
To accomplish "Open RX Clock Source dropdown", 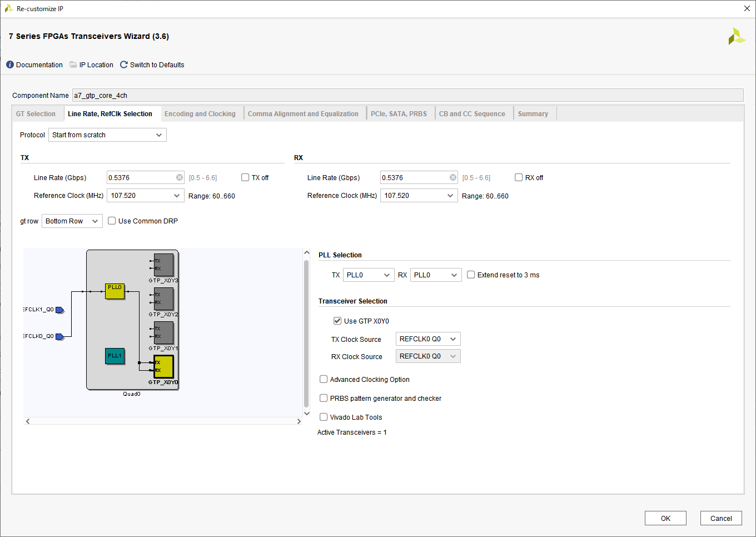I will [x=428, y=356].
